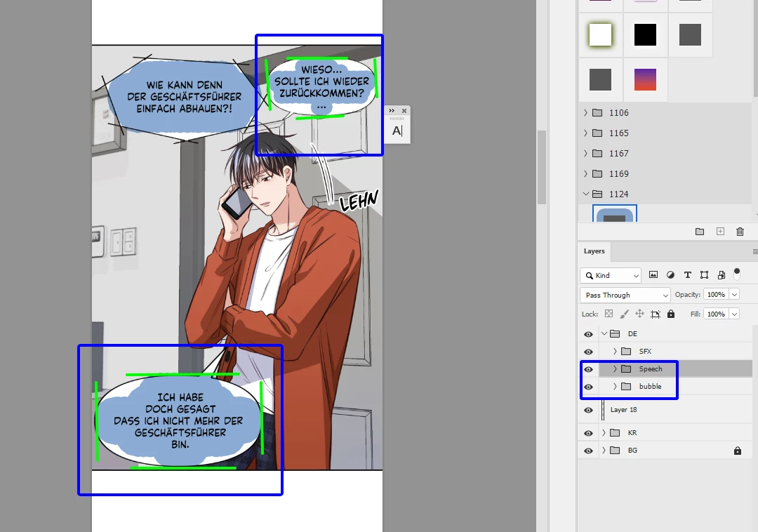Hide the Speech layer group

coord(588,369)
